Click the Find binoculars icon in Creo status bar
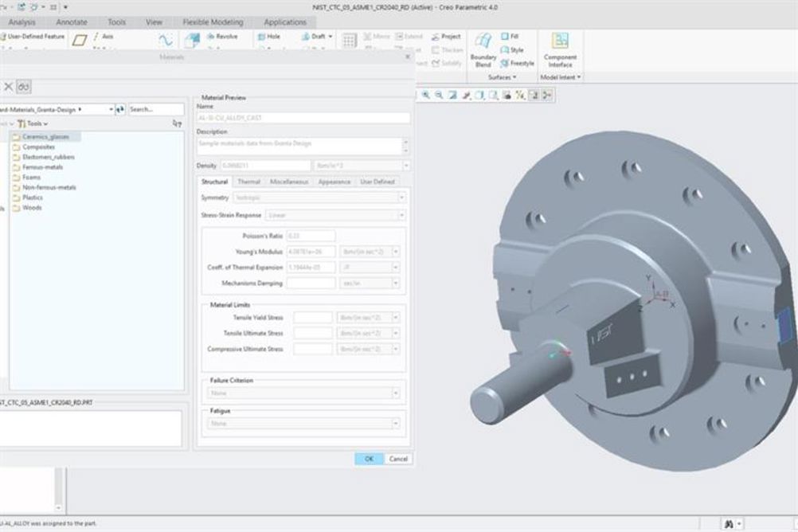Image resolution: width=798 pixels, height=532 pixels. pos(728,523)
